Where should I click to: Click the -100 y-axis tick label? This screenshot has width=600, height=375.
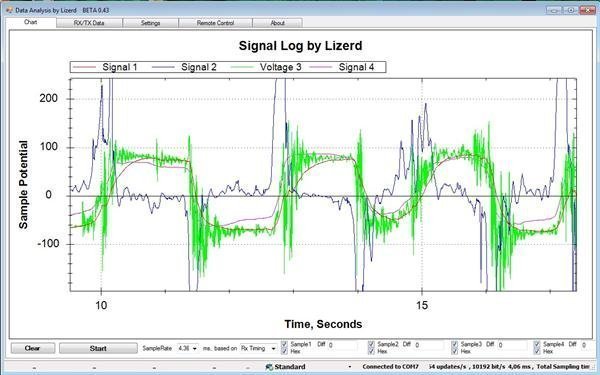coord(49,243)
